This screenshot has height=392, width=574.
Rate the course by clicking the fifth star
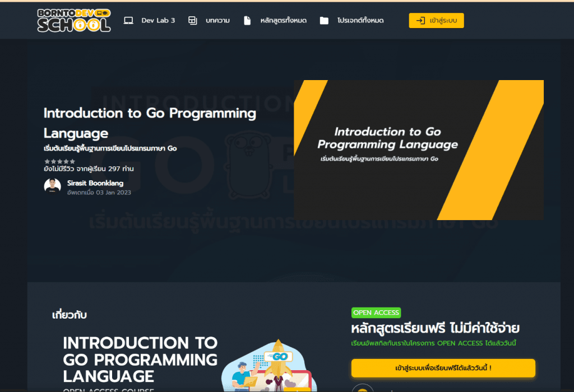tap(72, 161)
